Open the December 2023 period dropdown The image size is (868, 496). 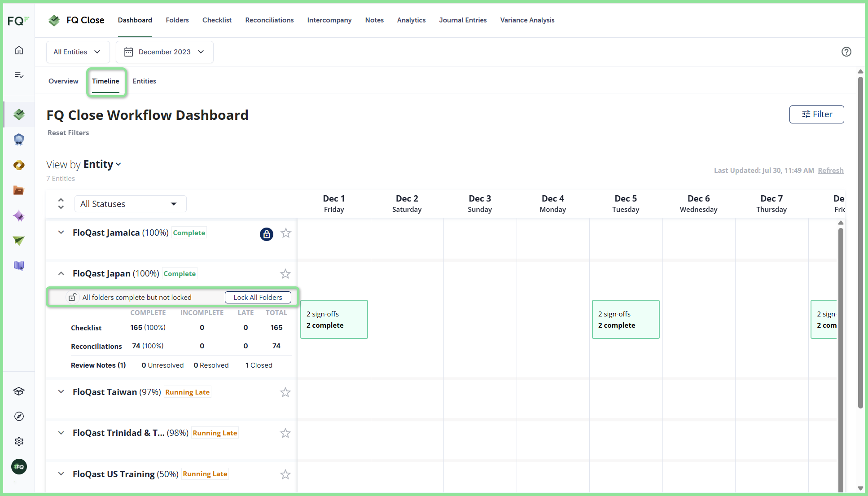165,52
